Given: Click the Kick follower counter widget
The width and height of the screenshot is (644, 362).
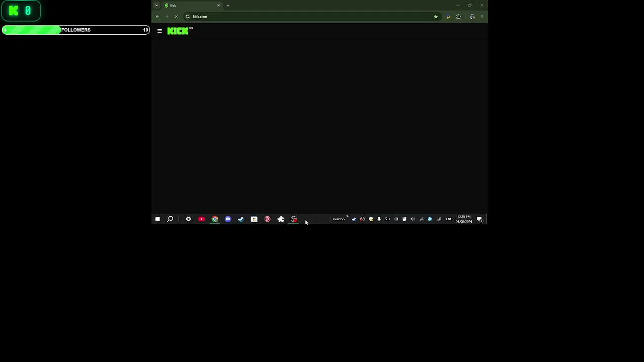Looking at the screenshot, I should tap(21, 11).
